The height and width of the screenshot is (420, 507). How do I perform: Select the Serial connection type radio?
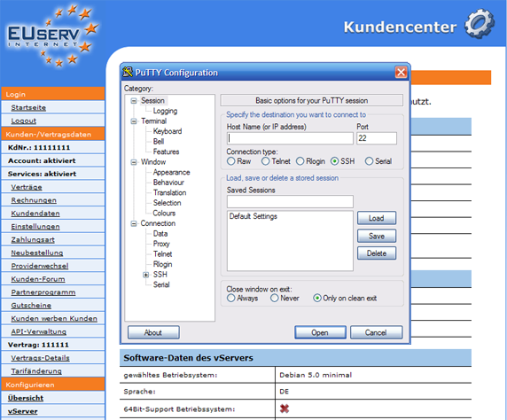pyautogui.click(x=369, y=161)
